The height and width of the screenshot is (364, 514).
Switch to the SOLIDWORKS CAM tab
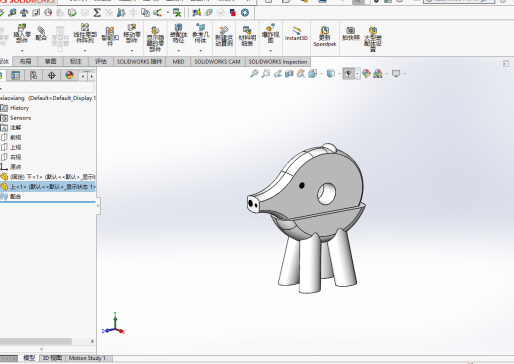pyautogui.click(x=217, y=62)
